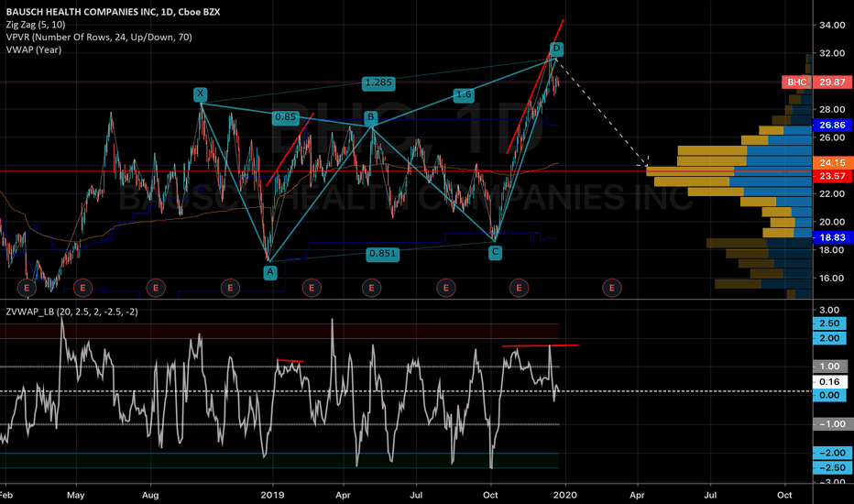Click the 0.16 indicator value label

(829, 381)
